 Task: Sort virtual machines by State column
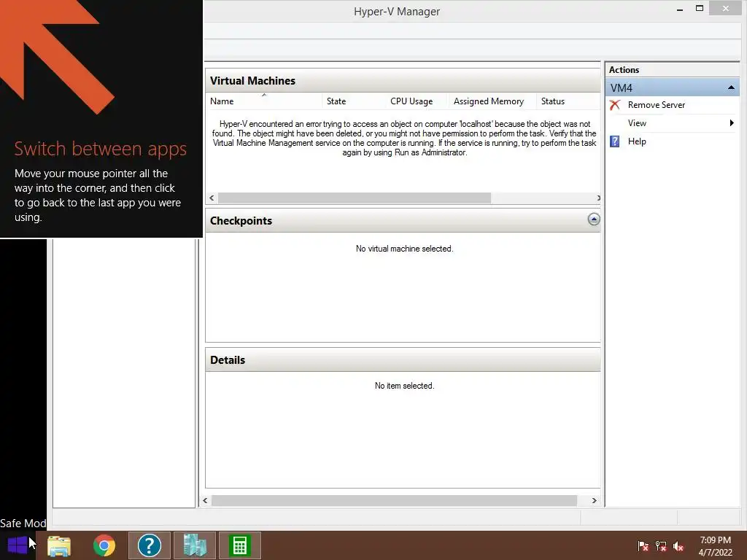354,101
